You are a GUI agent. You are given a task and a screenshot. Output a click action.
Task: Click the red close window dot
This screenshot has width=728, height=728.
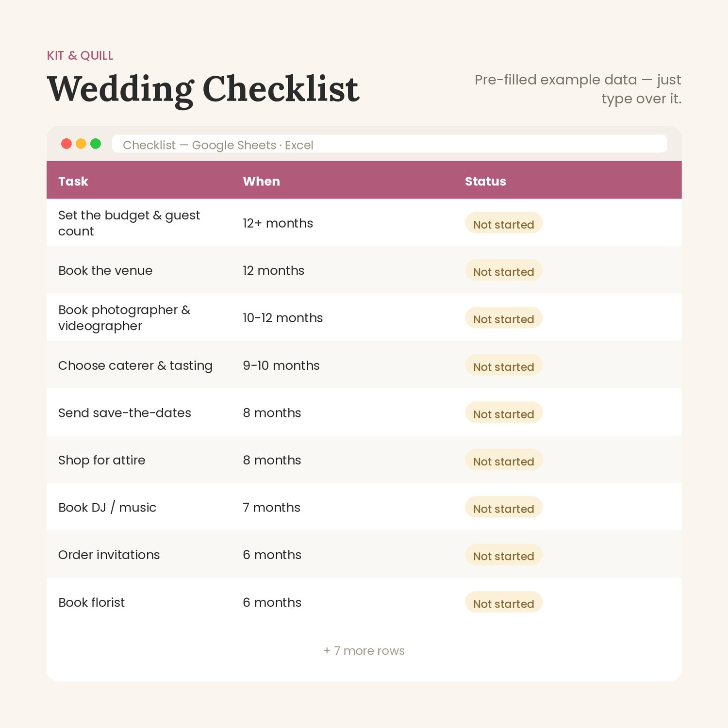(x=66, y=144)
